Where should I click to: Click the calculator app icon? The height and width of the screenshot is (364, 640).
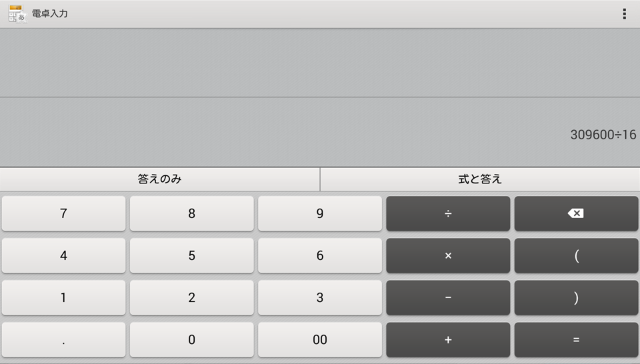17,14
